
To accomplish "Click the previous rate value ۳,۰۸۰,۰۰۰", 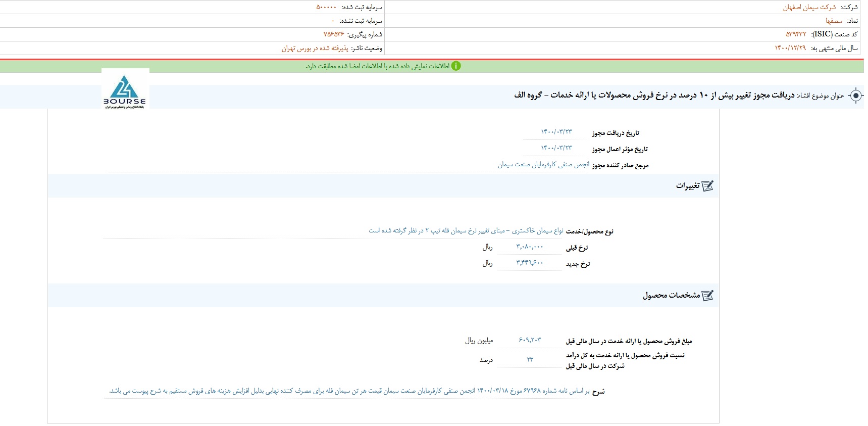I will tap(529, 247).
